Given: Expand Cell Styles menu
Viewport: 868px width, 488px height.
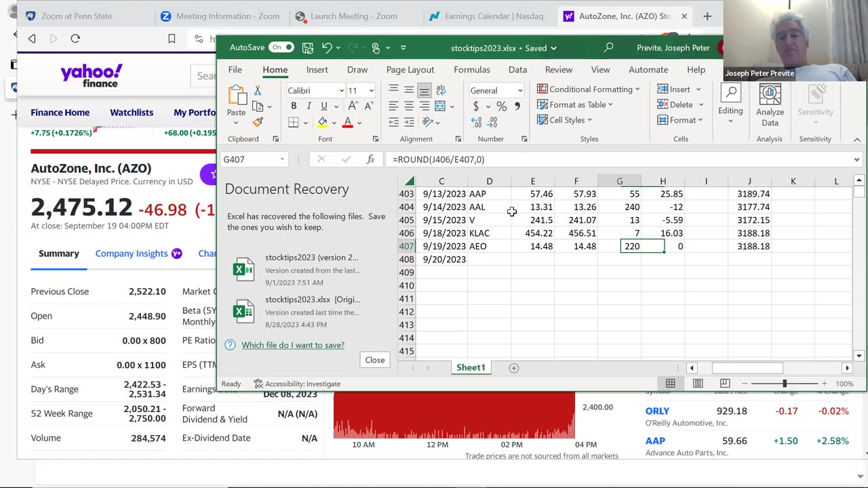Looking at the screenshot, I should (x=565, y=120).
